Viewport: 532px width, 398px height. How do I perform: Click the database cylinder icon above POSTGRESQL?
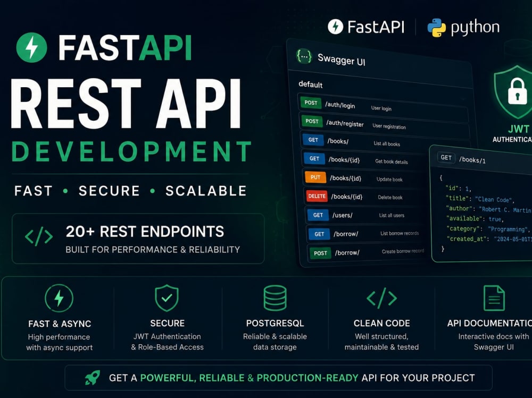pyautogui.click(x=275, y=298)
